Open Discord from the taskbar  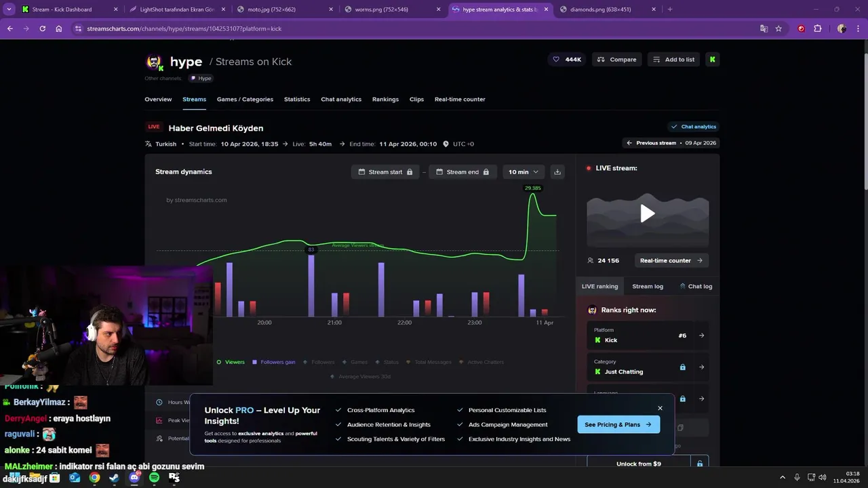pos(134,478)
